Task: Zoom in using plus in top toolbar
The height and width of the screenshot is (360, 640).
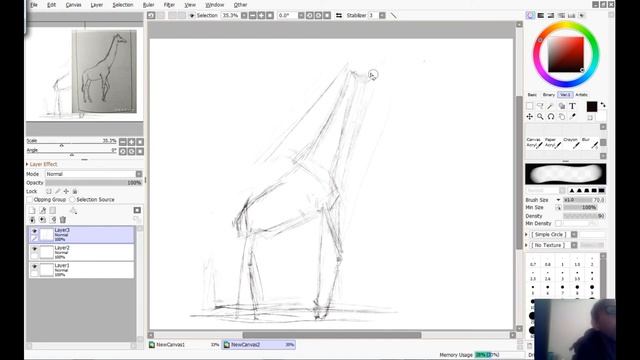Action: (x=261, y=16)
